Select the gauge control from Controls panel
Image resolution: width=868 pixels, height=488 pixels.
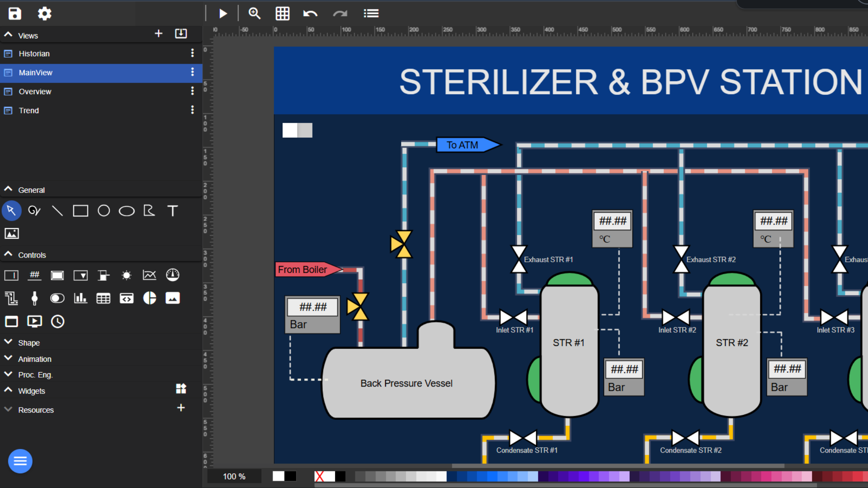pos(172,275)
